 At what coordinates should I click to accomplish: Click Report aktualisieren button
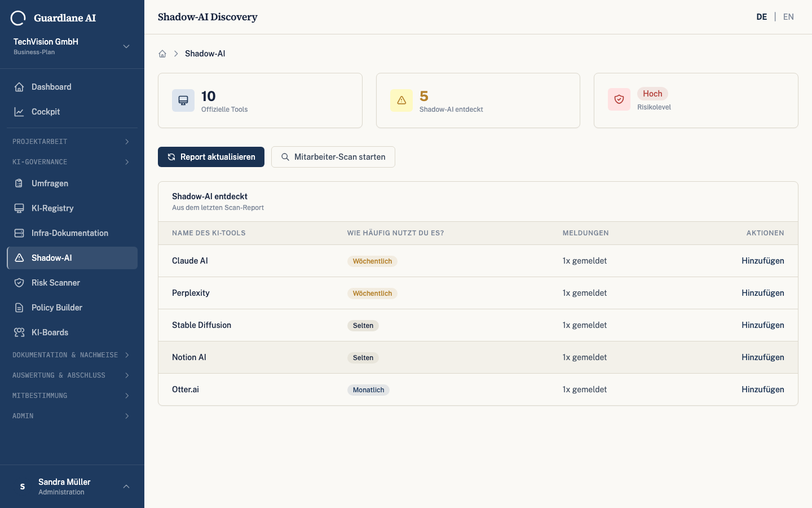(211, 157)
